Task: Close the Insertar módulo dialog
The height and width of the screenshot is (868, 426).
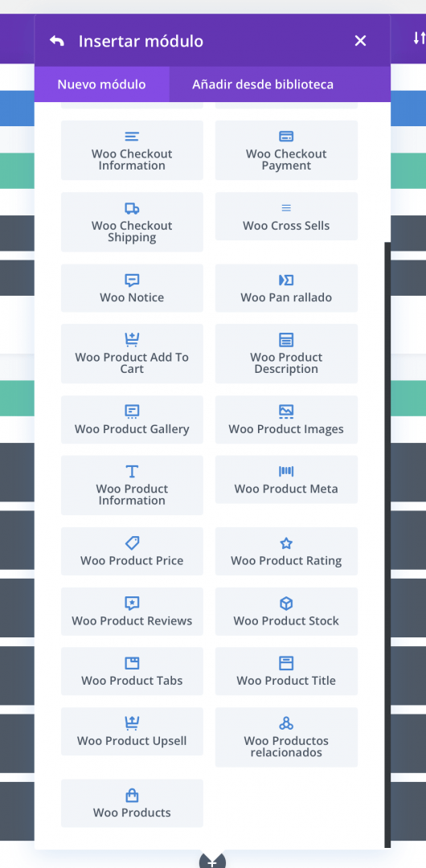Action: [361, 41]
